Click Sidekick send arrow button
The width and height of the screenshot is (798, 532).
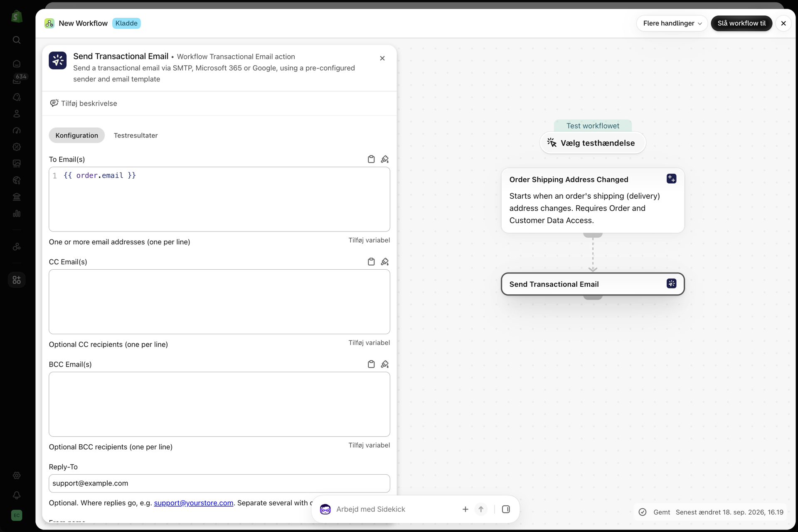pyautogui.click(x=481, y=509)
